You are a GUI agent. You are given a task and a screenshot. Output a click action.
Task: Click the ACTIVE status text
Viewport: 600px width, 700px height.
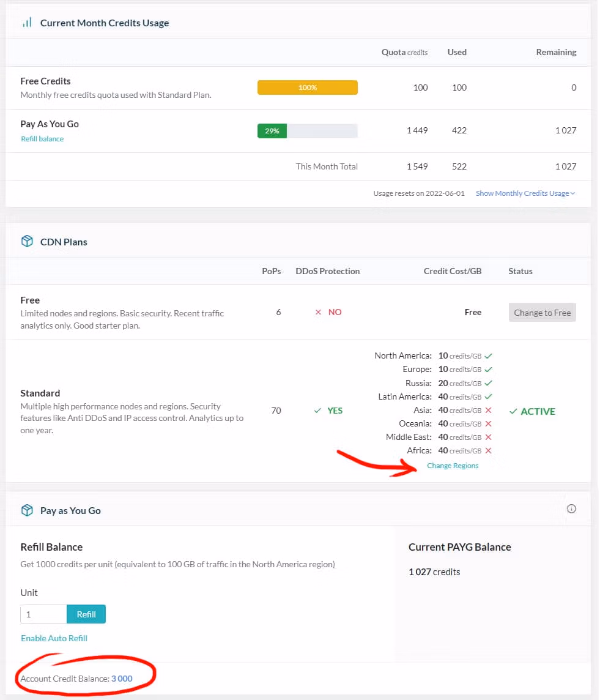538,411
